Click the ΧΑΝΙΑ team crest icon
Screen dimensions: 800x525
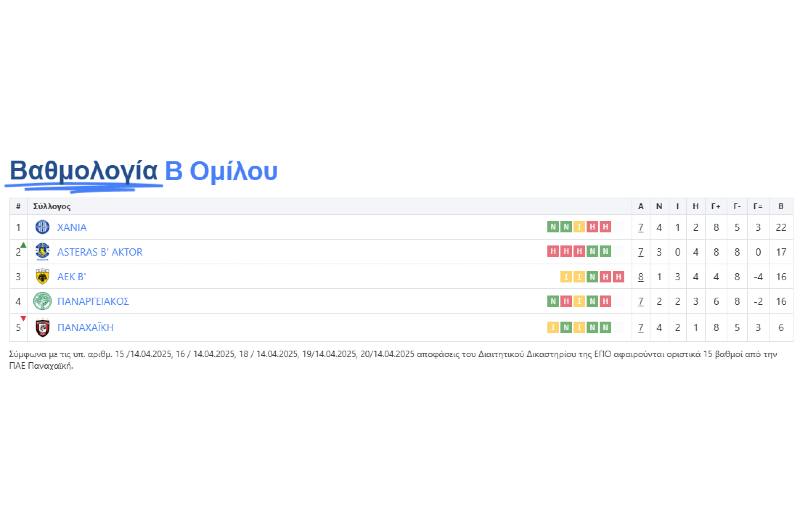[x=42, y=227]
